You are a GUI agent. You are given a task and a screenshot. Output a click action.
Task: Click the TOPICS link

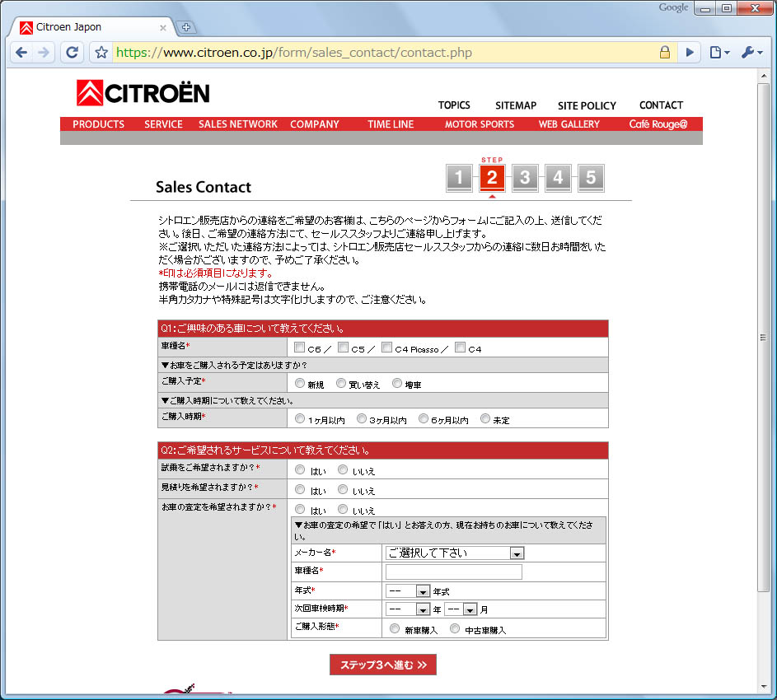(454, 105)
